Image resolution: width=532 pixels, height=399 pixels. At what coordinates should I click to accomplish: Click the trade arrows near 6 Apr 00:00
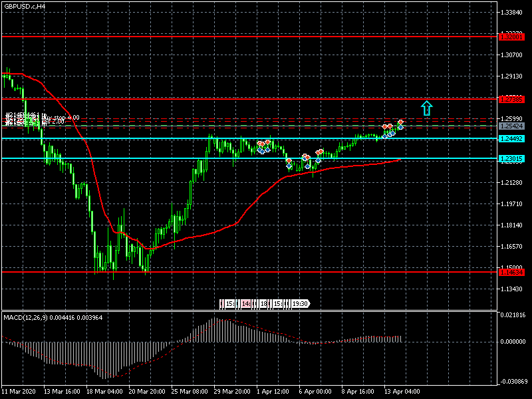(306, 160)
